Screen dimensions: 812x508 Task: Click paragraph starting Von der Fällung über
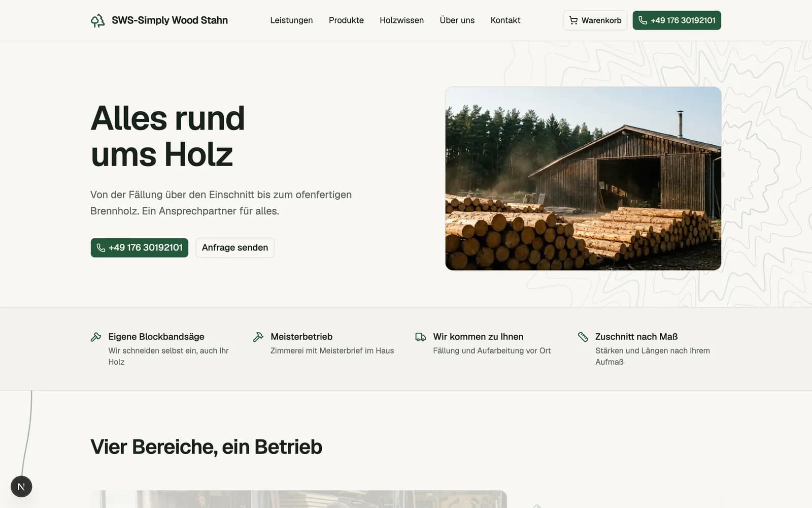pos(221,203)
